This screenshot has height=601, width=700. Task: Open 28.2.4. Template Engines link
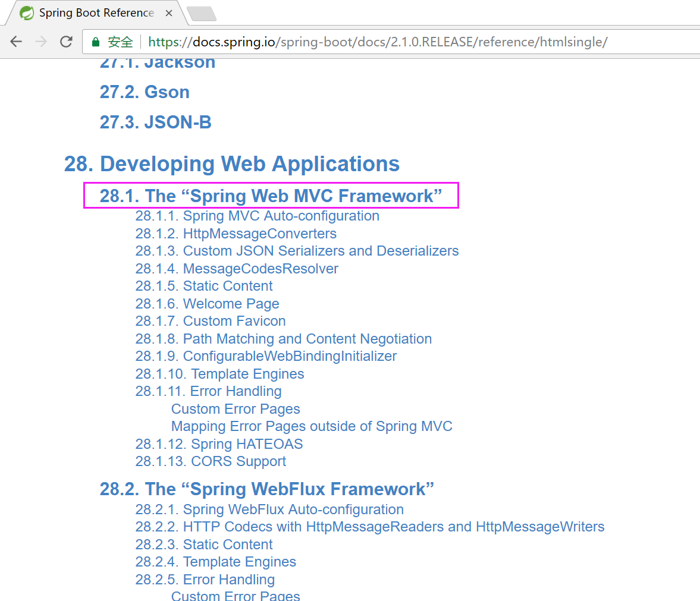tap(216, 562)
